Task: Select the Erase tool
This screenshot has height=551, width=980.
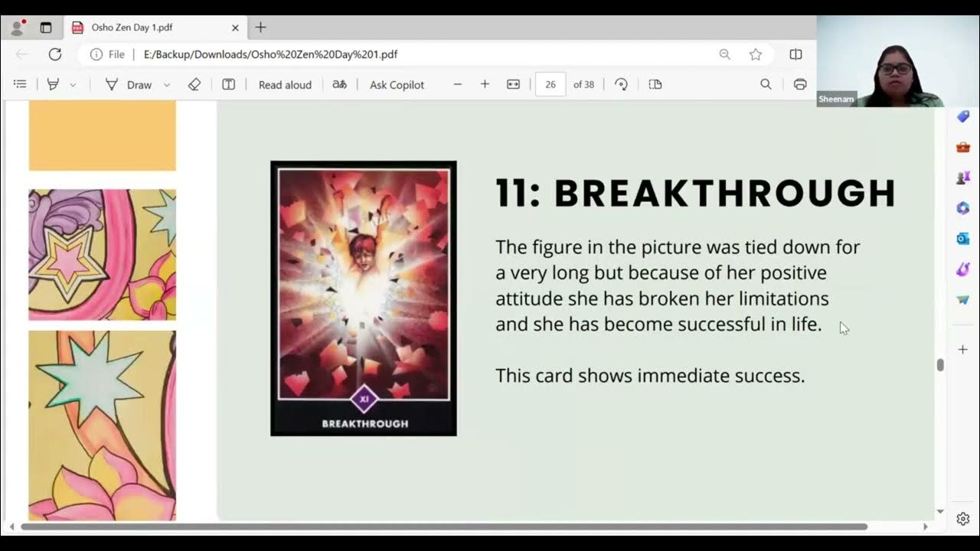Action: pyautogui.click(x=194, y=84)
